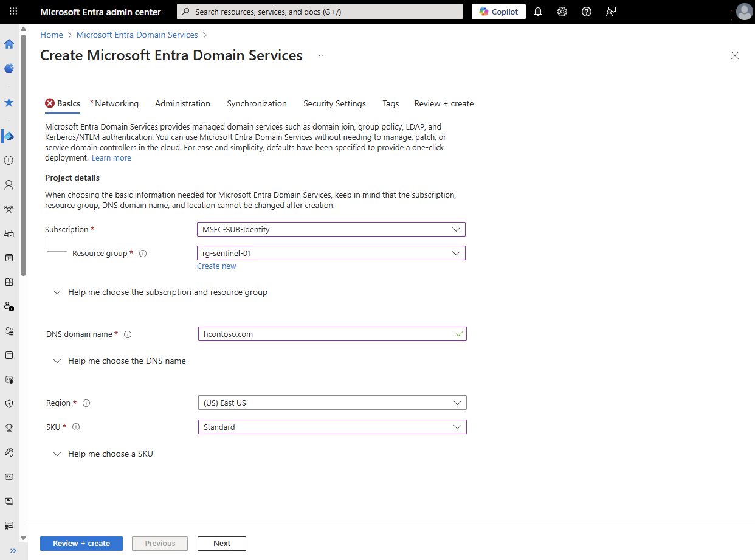The image size is (755, 560).
Task: Open the help question mark icon
Action: (587, 11)
